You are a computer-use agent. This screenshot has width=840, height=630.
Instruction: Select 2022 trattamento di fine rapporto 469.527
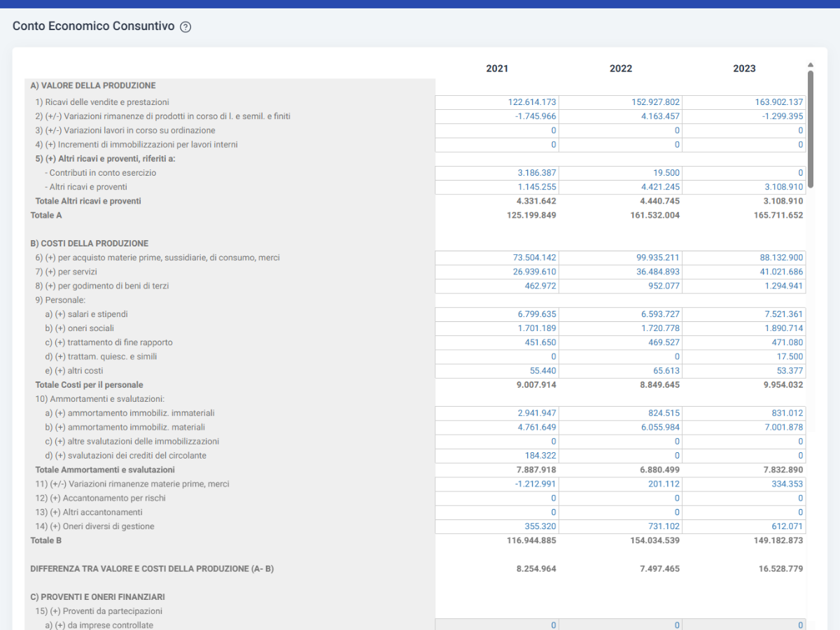tap(621, 343)
